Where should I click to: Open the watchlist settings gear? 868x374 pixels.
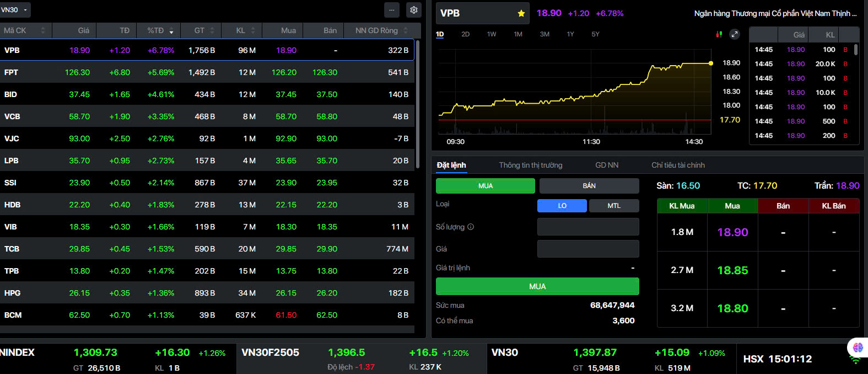(x=414, y=10)
